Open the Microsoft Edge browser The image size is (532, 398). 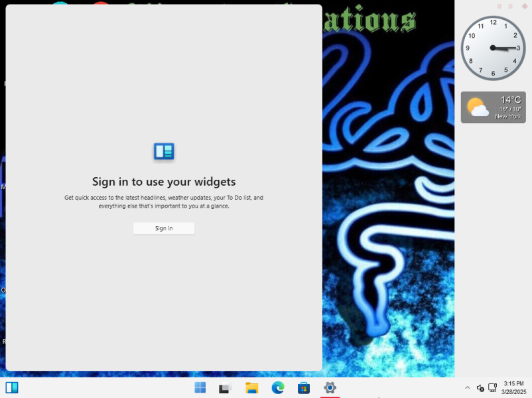pyautogui.click(x=278, y=387)
